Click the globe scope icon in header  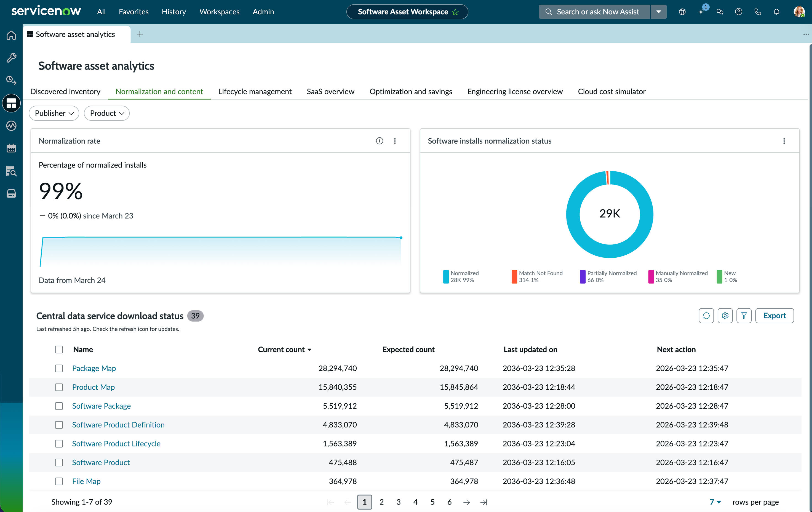coord(682,12)
